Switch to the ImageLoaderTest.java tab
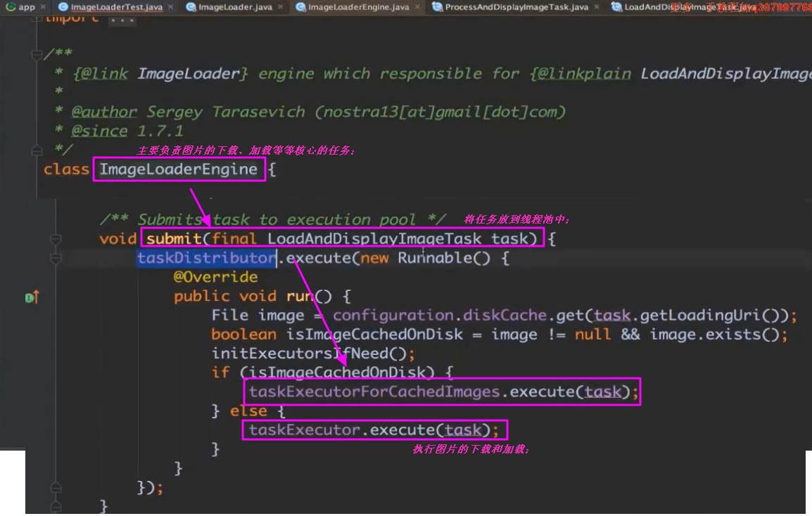Screen dimensions: 812x516 [116, 7]
